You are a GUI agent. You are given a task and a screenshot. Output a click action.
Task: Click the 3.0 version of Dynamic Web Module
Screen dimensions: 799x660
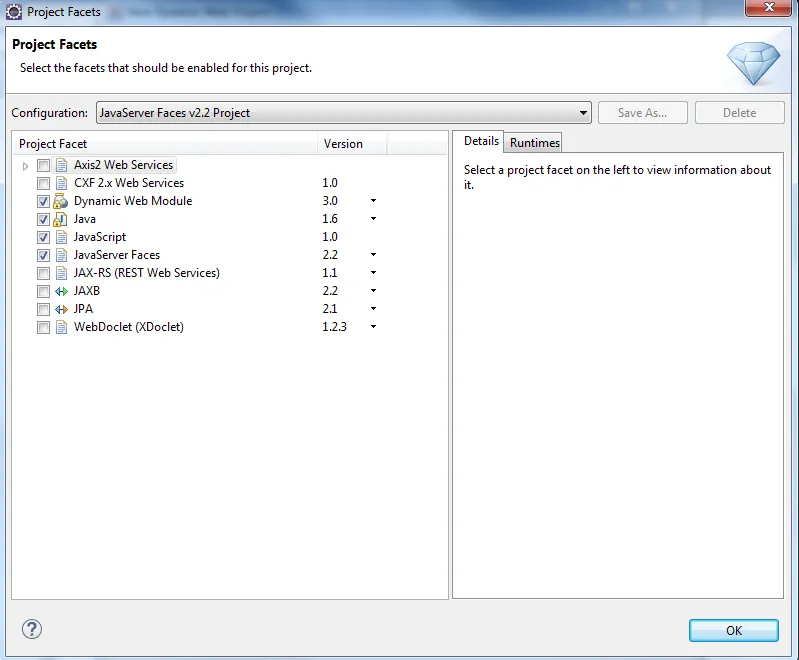(330, 201)
